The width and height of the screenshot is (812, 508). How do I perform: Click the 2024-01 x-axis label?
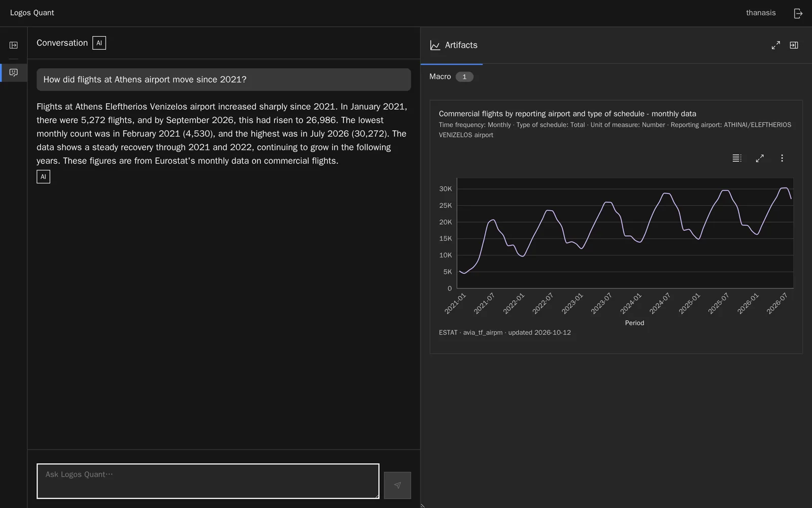[x=631, y=303]
